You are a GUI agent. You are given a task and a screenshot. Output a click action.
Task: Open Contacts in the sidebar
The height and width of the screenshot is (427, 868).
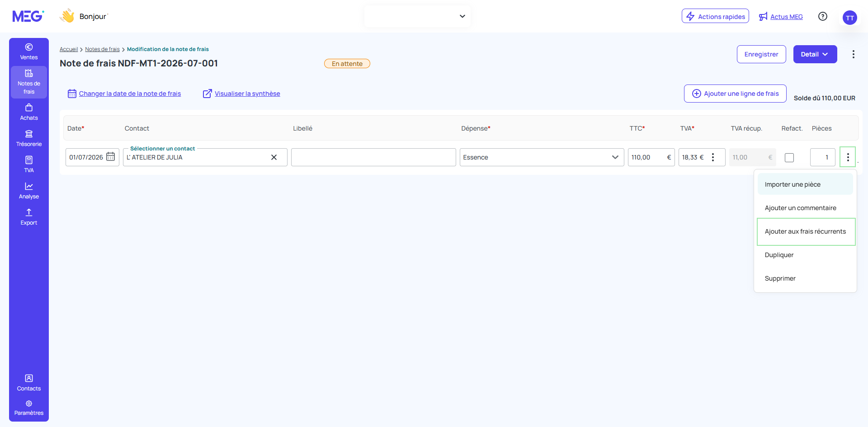point(29,383)
